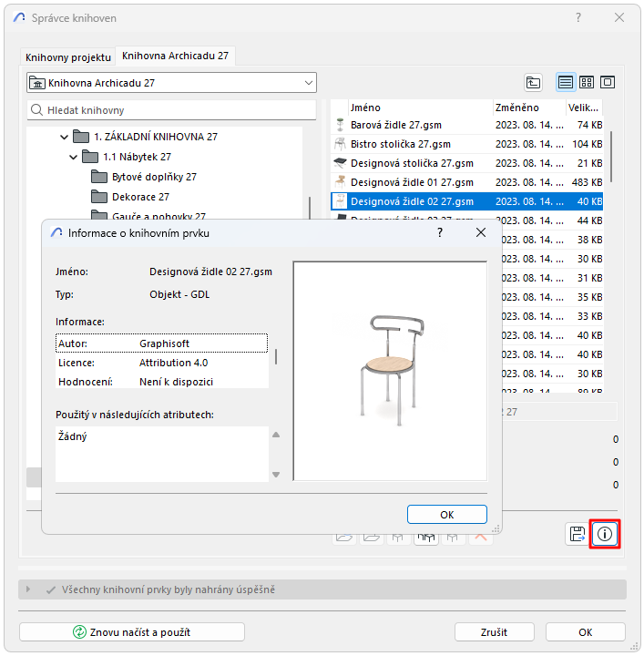Sort by the Velik... column header
Viewport: 644px width, 656px height.
click(584, 108)
